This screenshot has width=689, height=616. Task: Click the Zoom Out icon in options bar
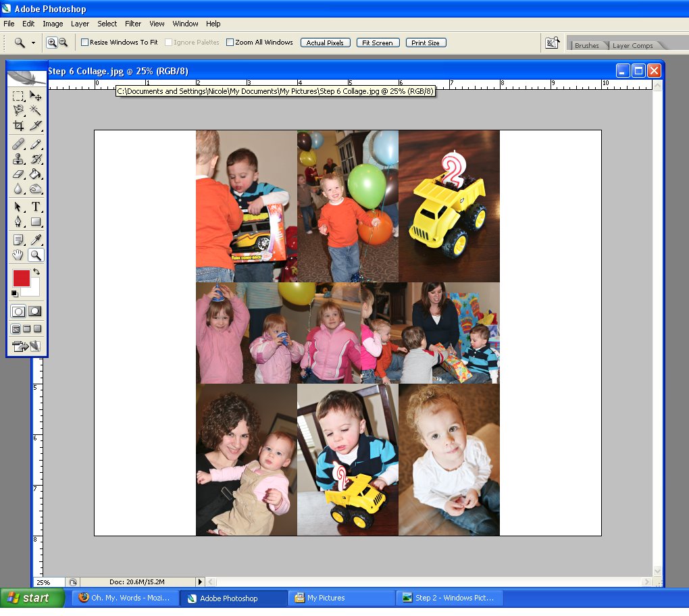[x=63, y=43]
